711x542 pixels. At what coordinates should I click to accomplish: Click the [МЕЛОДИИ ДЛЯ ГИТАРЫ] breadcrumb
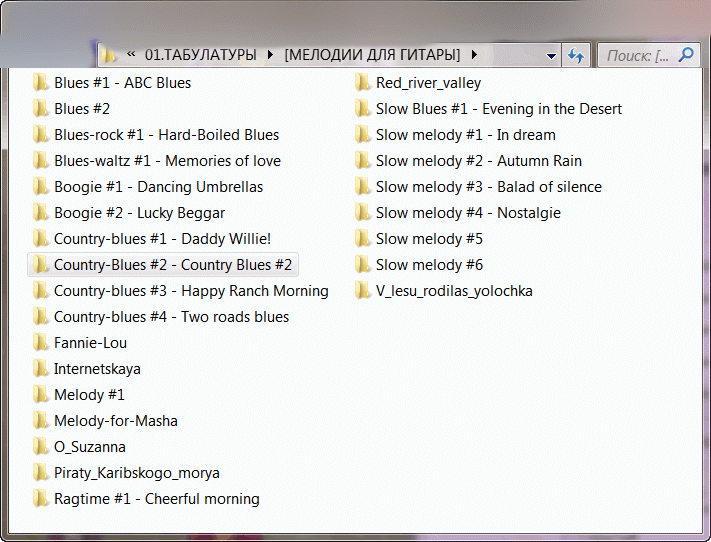[x=372, y=55]
